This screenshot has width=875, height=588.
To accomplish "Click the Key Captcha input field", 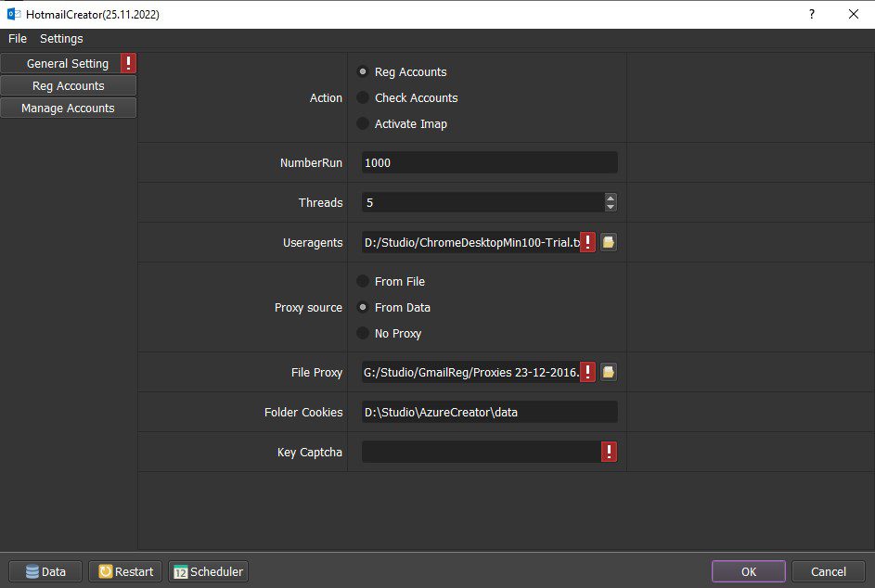I will 481,452.
